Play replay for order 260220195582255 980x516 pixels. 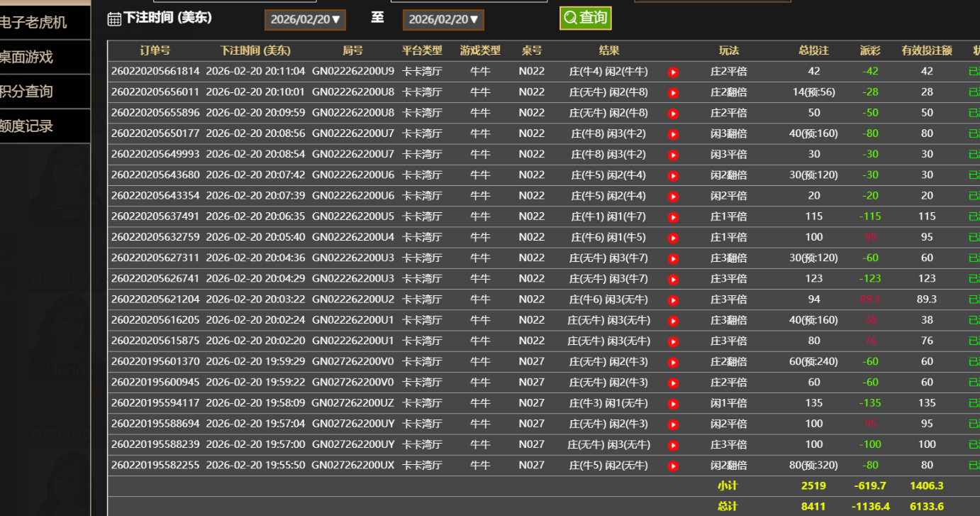pos(673,466)
